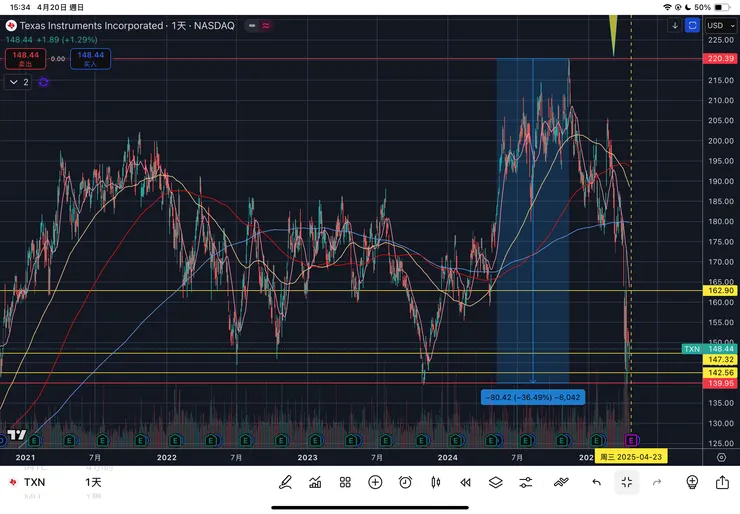Change the 1天 interval in bottom bar

93,482
